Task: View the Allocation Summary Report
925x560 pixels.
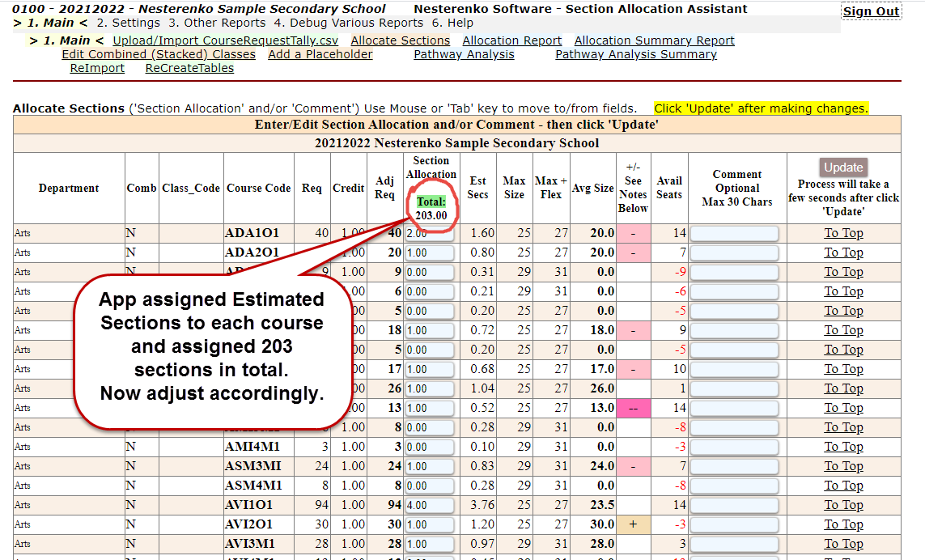Action: point(654,40)
